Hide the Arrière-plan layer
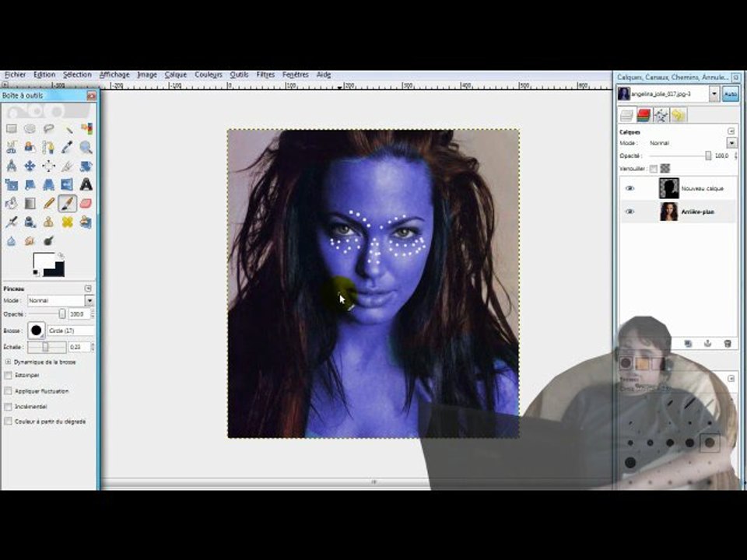This screenshot has height=560, width=747. [x=630, y=212]
